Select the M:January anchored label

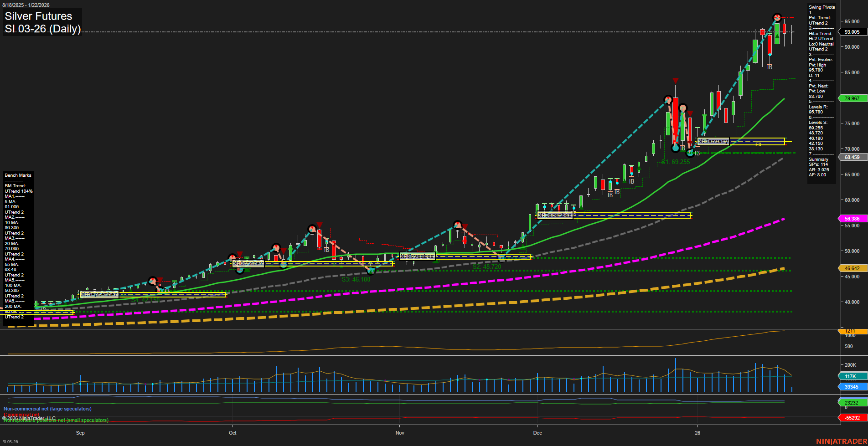tap(713, 141)
